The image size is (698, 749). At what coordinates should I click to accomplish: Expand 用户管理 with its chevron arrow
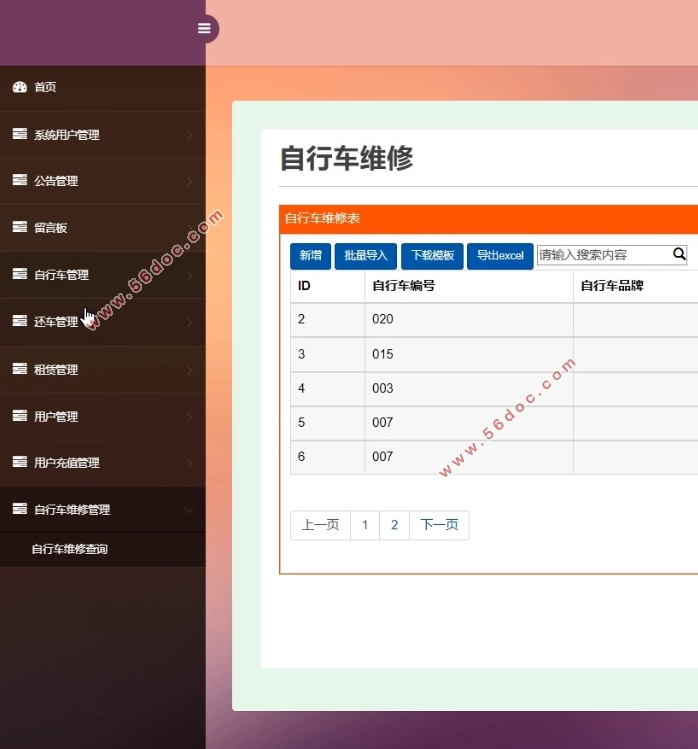(x=190, y=417)
